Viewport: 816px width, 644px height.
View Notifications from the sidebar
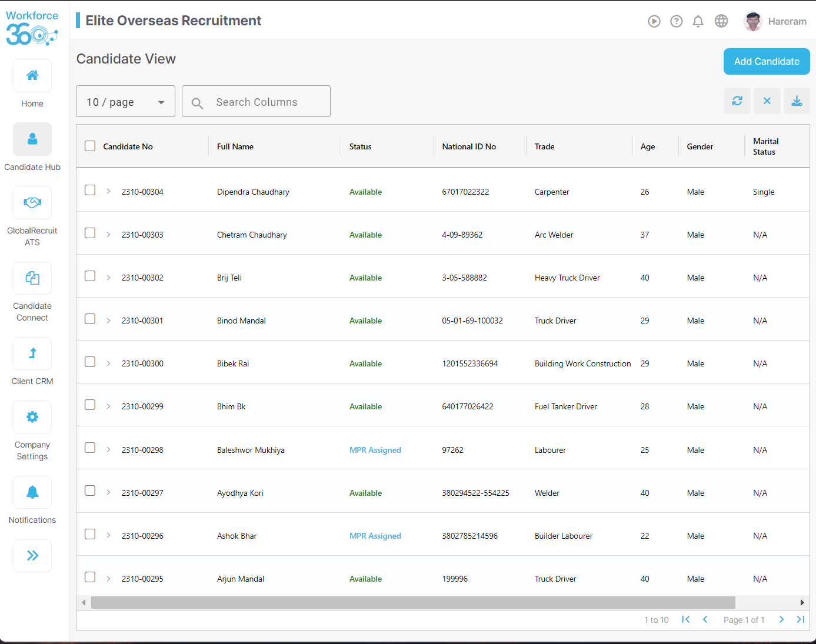point(32,492)
